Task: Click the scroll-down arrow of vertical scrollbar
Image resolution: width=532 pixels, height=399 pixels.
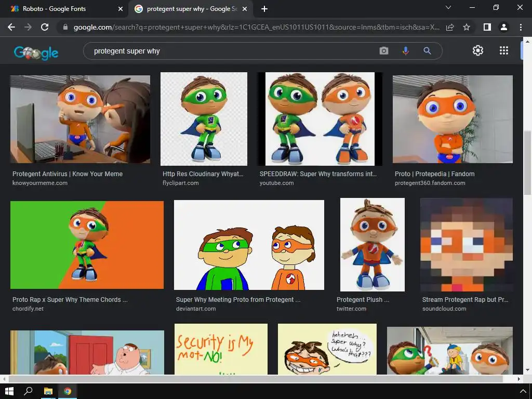Action: click(528, 370)
